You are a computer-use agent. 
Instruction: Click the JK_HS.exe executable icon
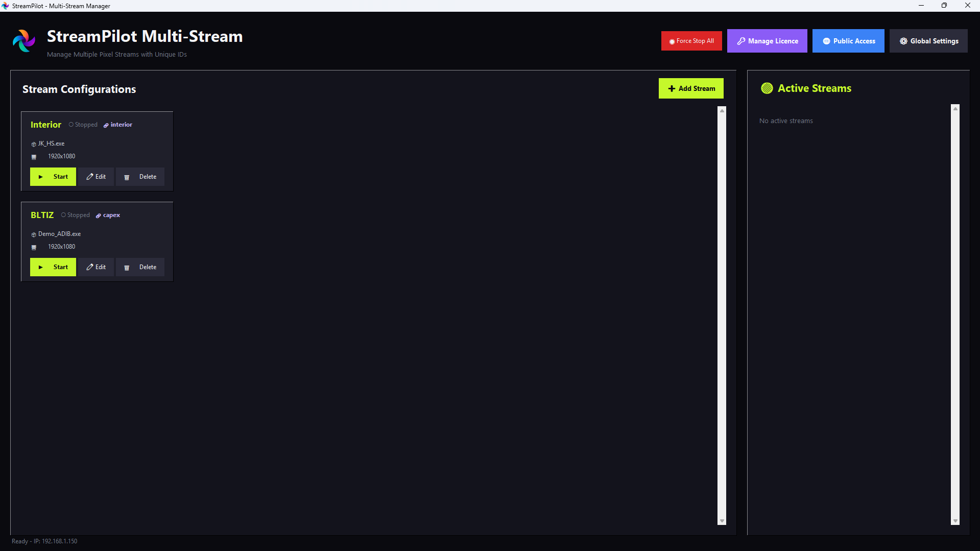34,144
